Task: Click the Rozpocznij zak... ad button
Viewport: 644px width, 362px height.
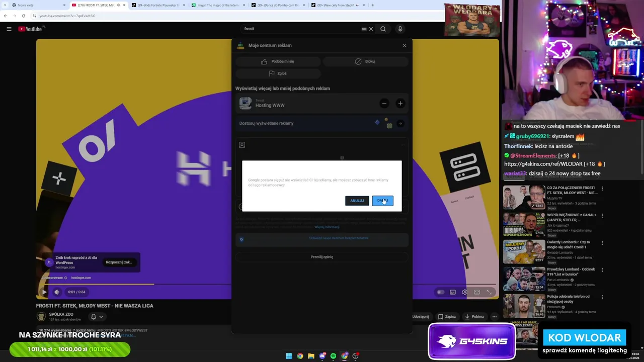Action: pyautogui.click(x=119, y=262)
